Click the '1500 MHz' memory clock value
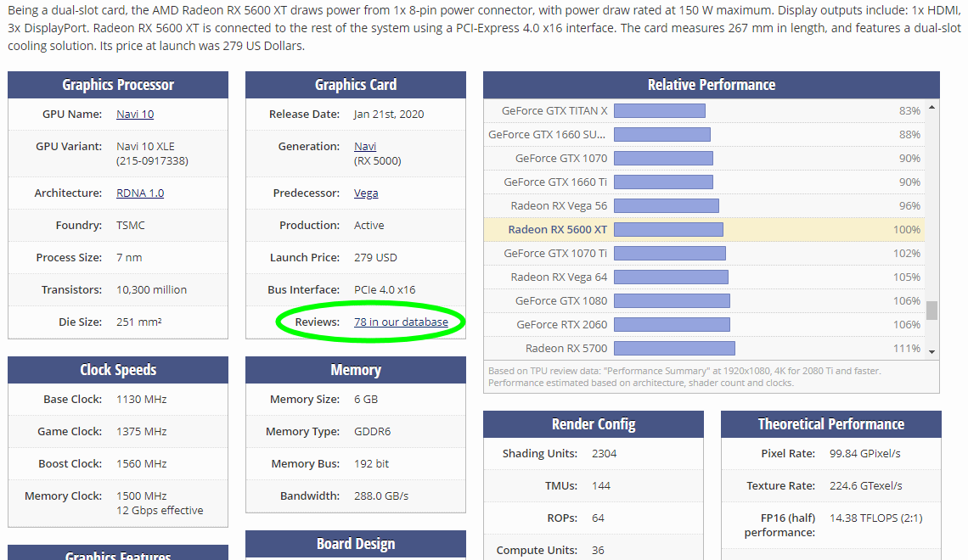This screenshot has height=560, width=968. pyautogui.click(x=141, y=496)
